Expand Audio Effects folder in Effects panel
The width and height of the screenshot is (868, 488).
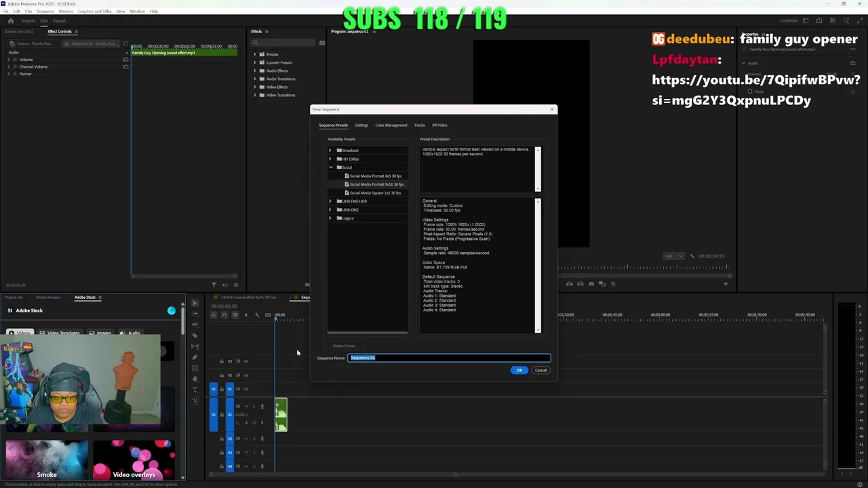pyautogui.click(x=254, y=70)
